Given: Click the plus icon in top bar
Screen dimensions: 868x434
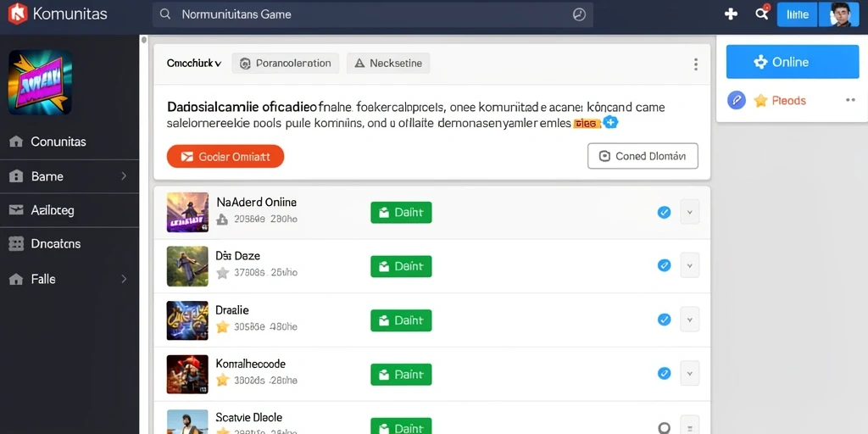Looking at the screenshot, I should click(x=731, y=14).
